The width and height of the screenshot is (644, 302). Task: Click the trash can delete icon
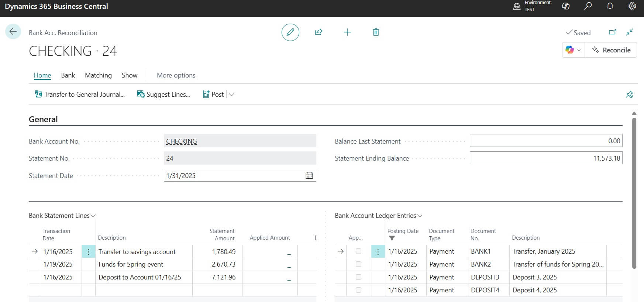point(376,32)
